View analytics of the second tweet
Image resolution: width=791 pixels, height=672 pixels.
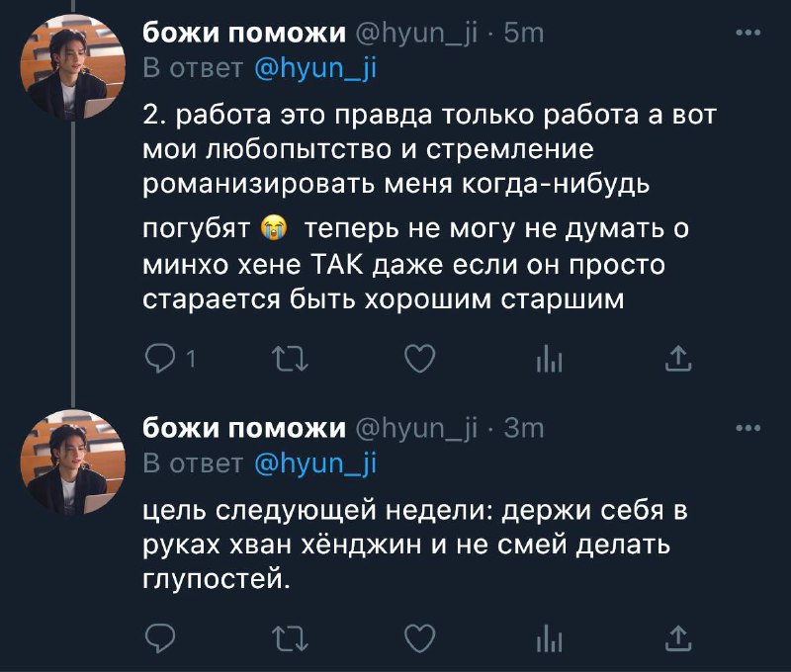pos(550,638)
